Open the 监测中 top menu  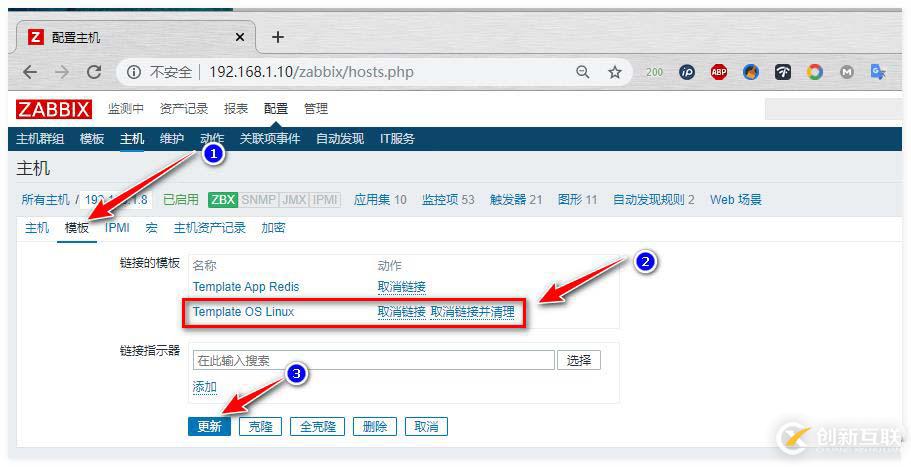(125, 109)
